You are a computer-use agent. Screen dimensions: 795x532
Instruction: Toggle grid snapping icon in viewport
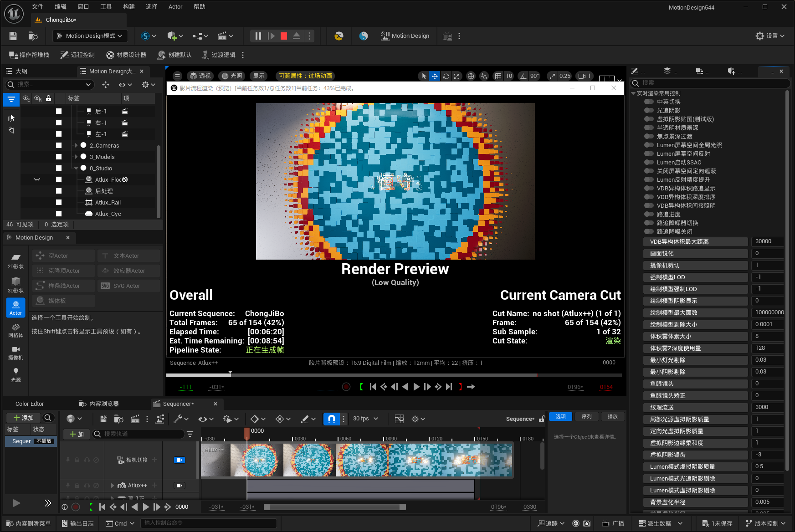(x=498, y=76)
